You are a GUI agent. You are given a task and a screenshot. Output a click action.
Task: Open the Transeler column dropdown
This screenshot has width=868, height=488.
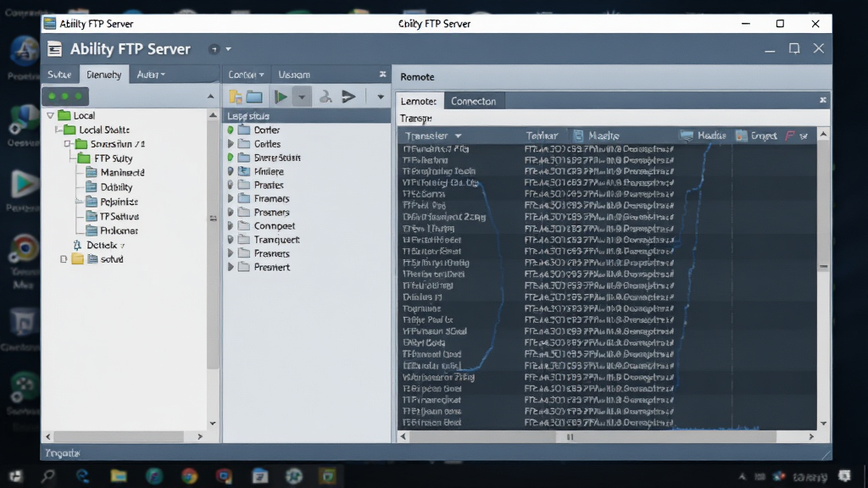click(458, 136)
